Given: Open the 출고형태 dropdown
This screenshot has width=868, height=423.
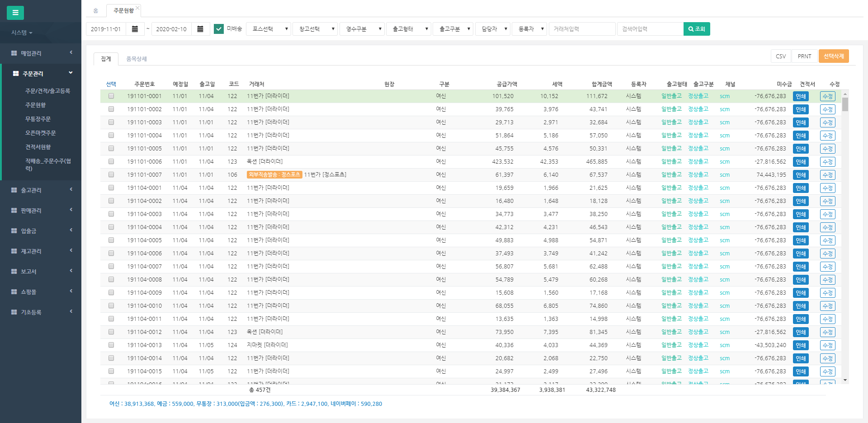Looking at the screenshot, I should (409, 29).
